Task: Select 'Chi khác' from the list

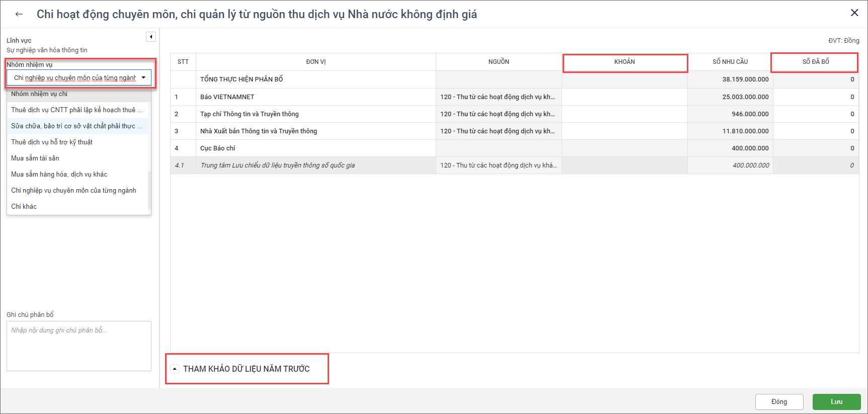Action: click(x=24, y=207)
